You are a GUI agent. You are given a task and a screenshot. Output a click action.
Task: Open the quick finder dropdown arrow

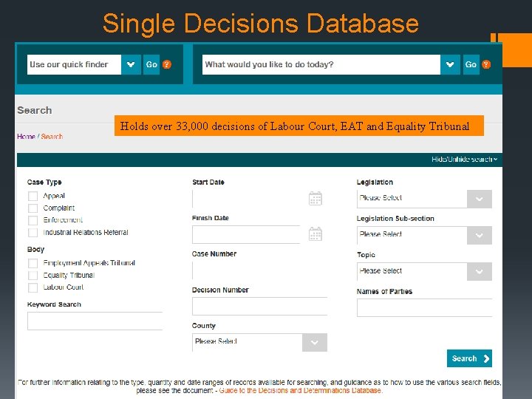131,64
